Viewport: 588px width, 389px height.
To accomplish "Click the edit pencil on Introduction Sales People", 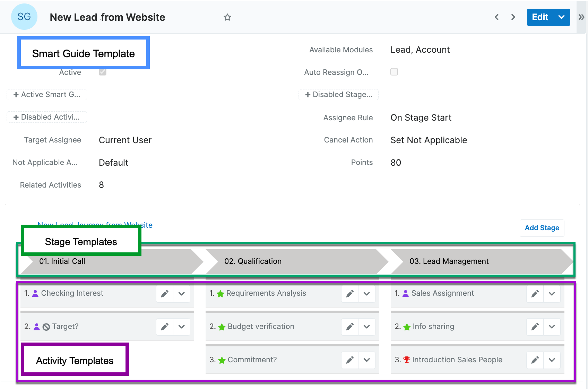I will (535, 360).
